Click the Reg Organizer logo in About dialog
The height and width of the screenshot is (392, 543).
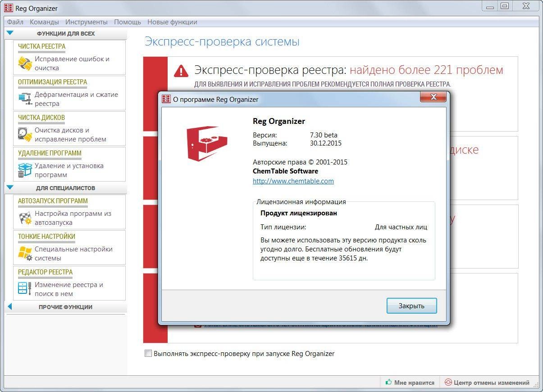click(207, 144)
